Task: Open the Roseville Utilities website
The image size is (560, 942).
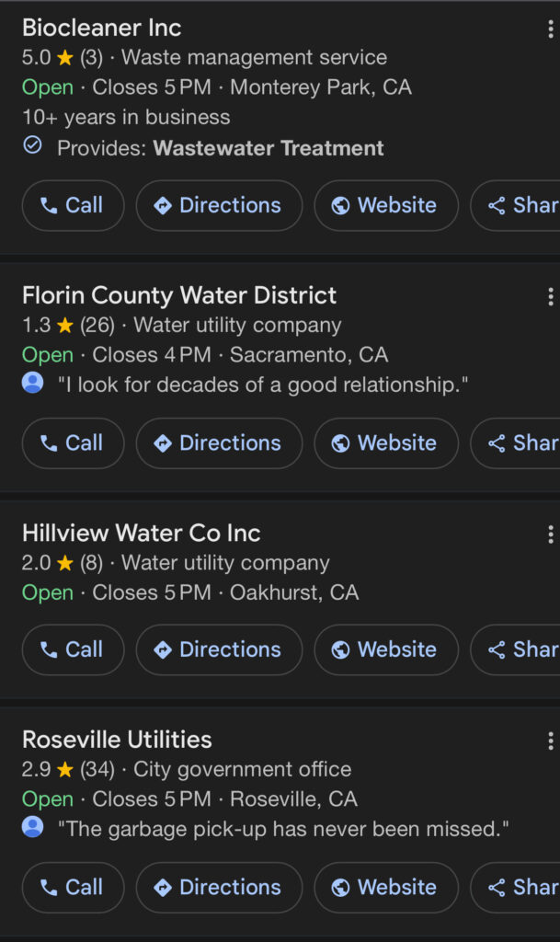Action: pos(386,888)
